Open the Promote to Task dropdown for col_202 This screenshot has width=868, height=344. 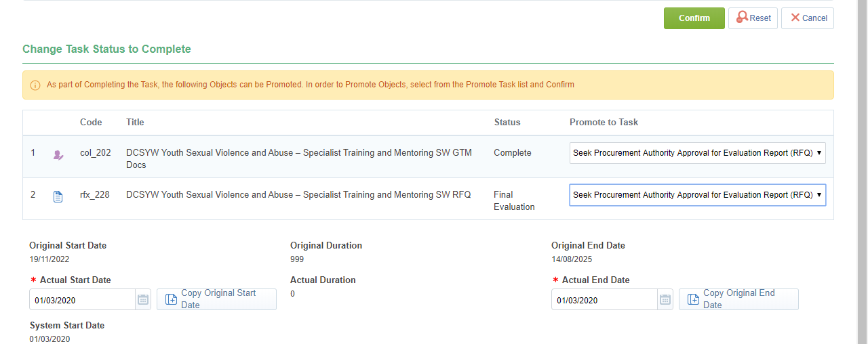coord(697,153)
